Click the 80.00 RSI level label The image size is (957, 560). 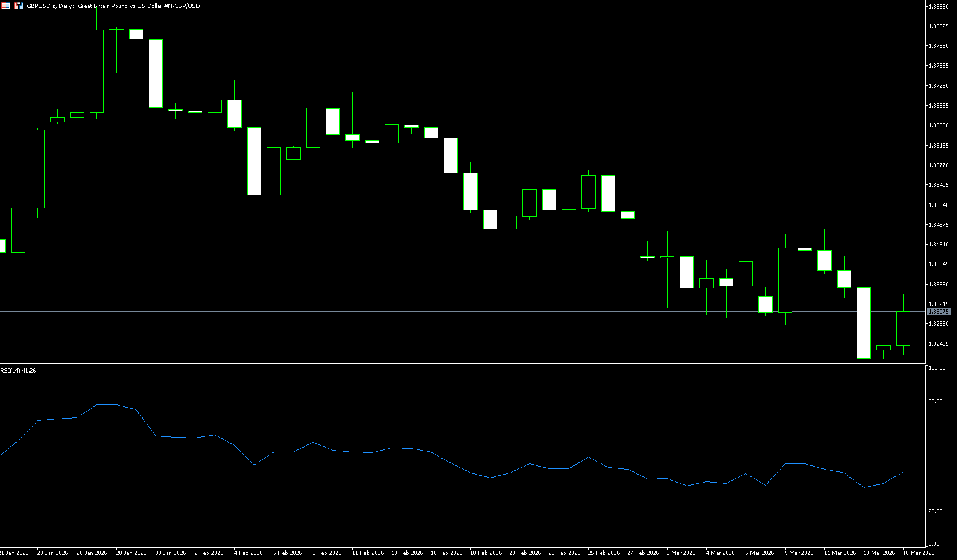pos(935,401)
